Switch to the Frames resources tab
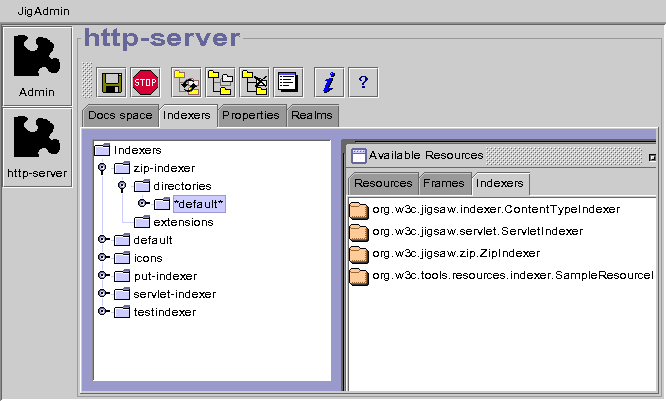Image resolution: width=666 pixels, height=401 pixels. 443,183
